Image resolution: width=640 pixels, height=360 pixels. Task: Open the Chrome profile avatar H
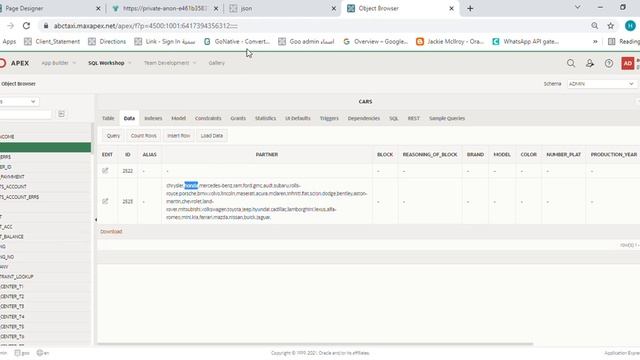point(630,26)
